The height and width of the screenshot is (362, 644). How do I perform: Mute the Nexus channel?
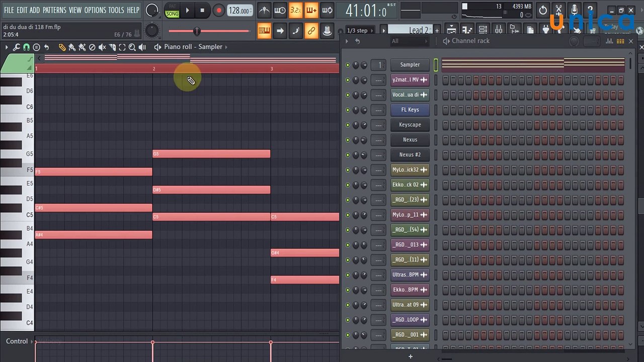pos(348,140)
